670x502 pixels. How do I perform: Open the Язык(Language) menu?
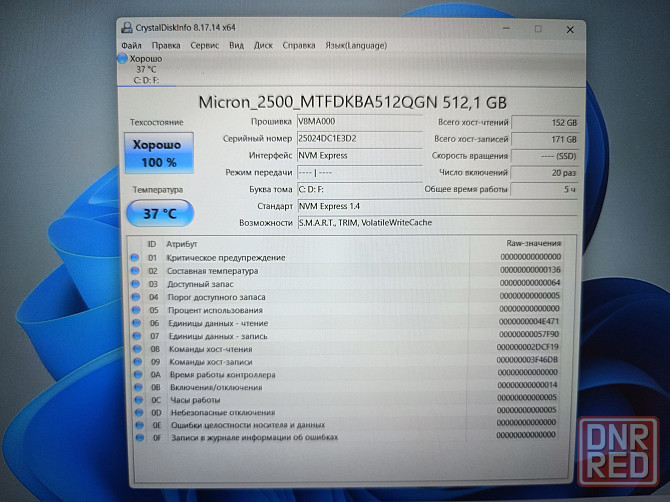(x=356, y=45)
